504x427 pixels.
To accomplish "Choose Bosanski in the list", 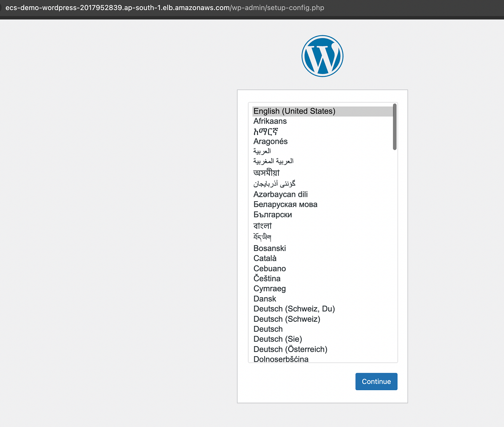I will [x=323, y=248].
